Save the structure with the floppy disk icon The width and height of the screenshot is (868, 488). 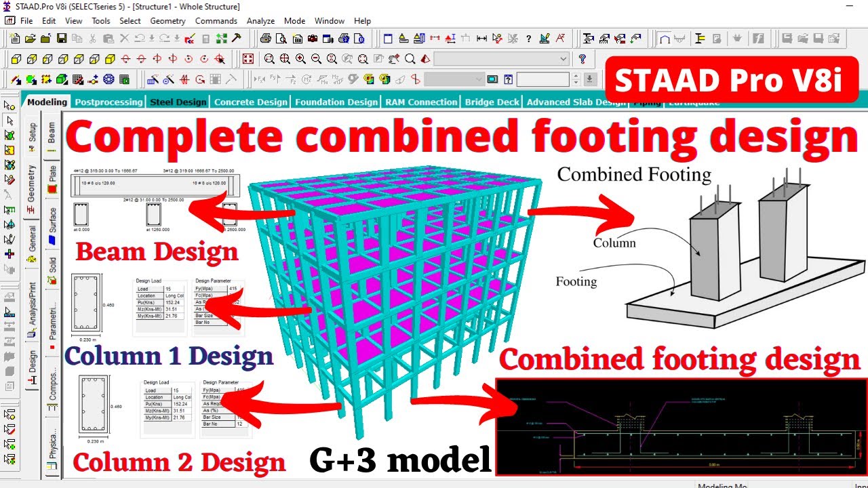pyautogui.click(x=62, y=39)
